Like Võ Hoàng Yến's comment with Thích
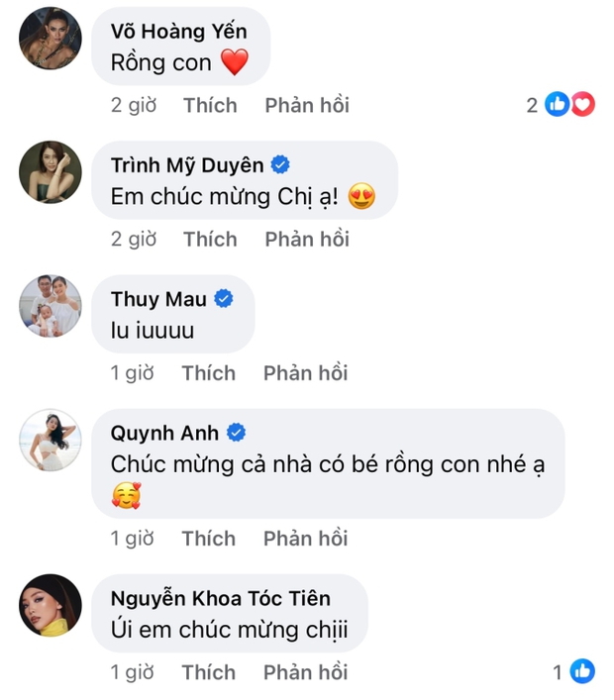This screenshot has height=700, width=614. tap(210, 105)
